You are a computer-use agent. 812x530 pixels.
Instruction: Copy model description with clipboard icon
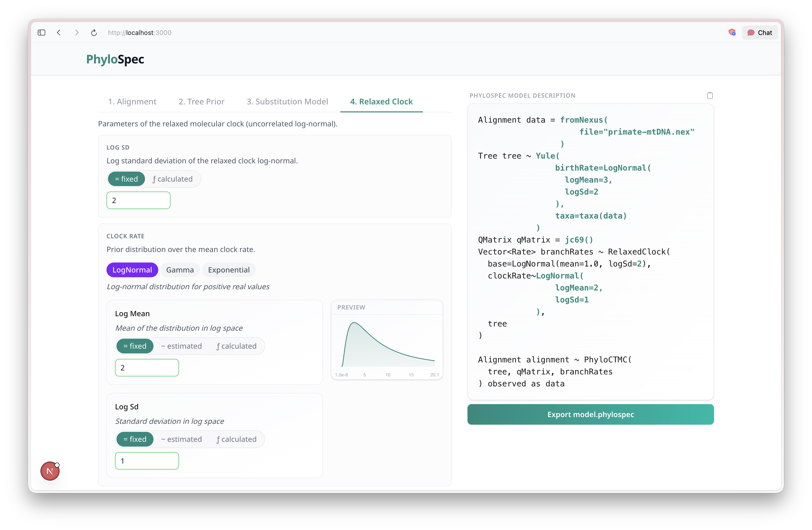click(x=710, y=95)
